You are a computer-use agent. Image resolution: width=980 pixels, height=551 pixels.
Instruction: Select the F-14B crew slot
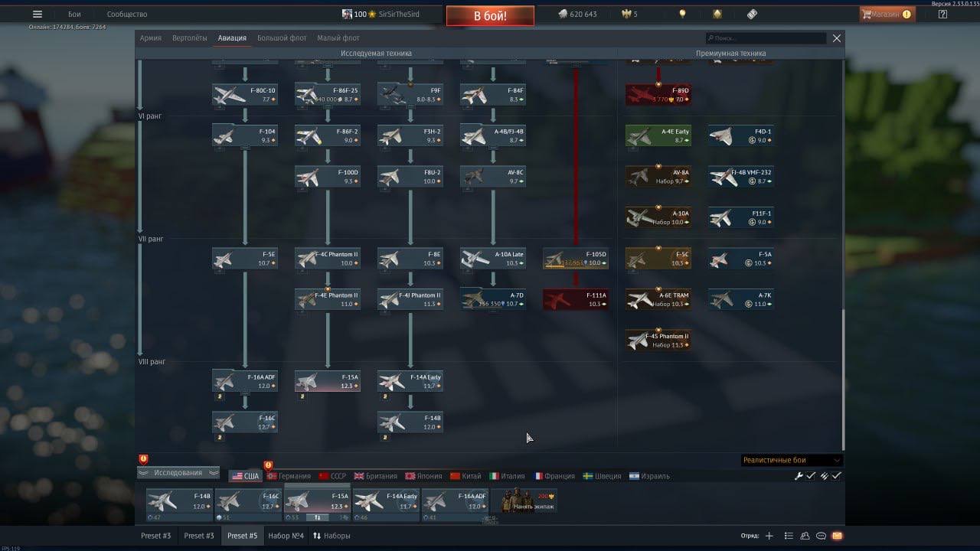[179, 504]
